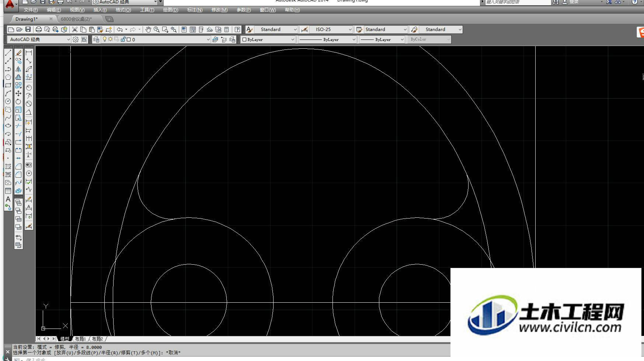Open the ByLayer color control dropdown

click(x=268, y=39)
